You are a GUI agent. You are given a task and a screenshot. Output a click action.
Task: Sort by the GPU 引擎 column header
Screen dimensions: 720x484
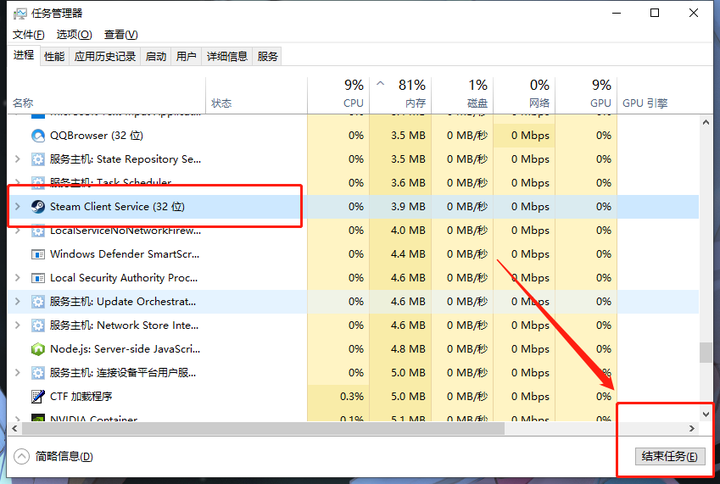tap(659, 96)
